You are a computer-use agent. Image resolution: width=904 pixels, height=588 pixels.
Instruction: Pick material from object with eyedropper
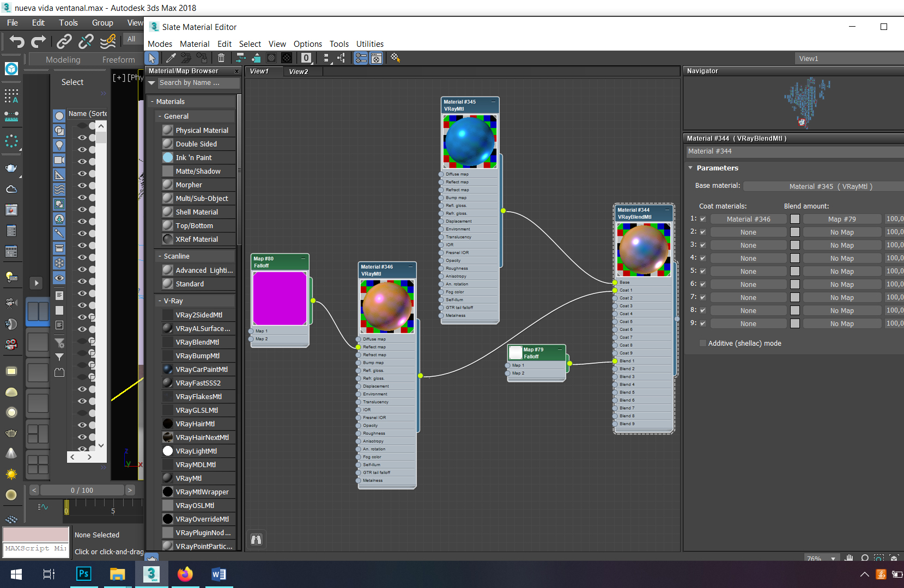171,58
